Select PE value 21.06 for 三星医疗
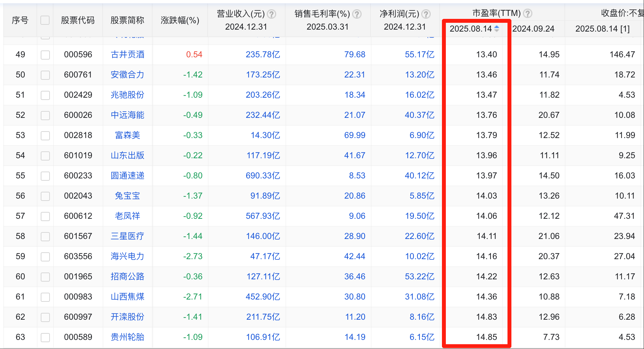Screen dimensions: 644x349 (549, 236)
